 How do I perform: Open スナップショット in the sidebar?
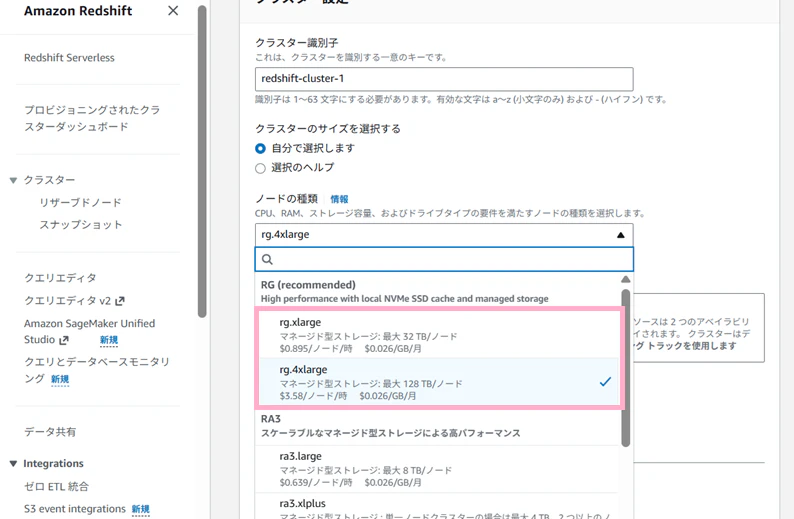81,225
